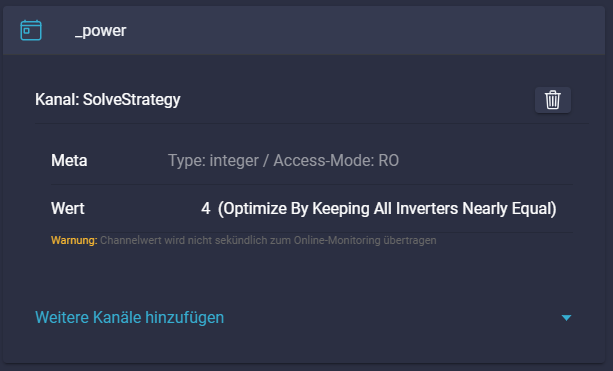Screen dimensions: 613x371
Task: Click the _power title text
Action: click(x=100, y=31)
